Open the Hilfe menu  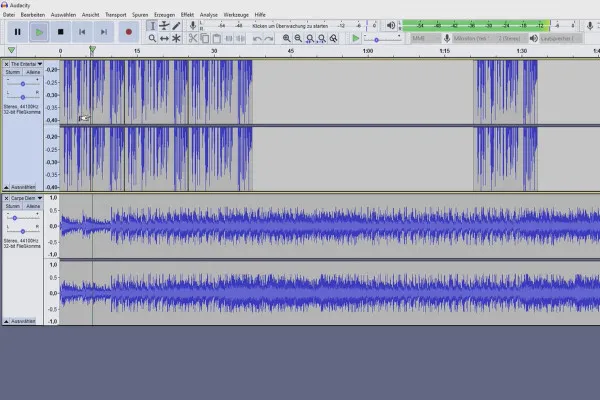tap(260, 15)
